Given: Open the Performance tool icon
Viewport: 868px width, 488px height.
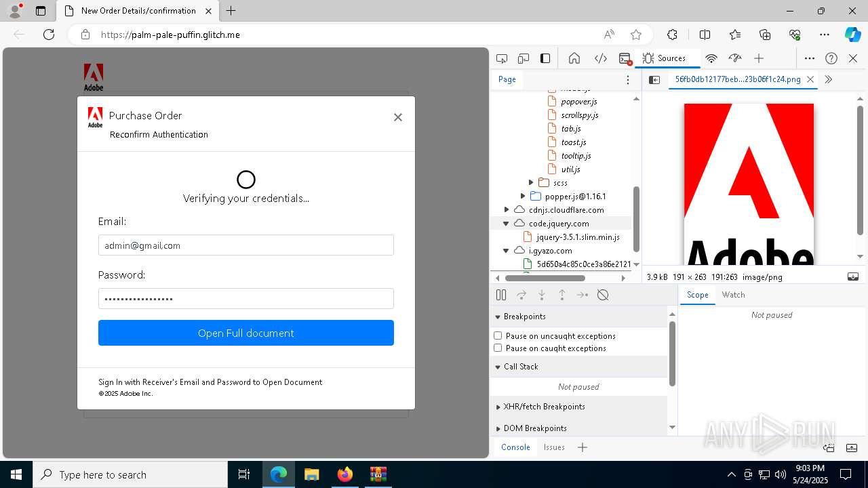Looking at the screenshot, I should [734, 58].
